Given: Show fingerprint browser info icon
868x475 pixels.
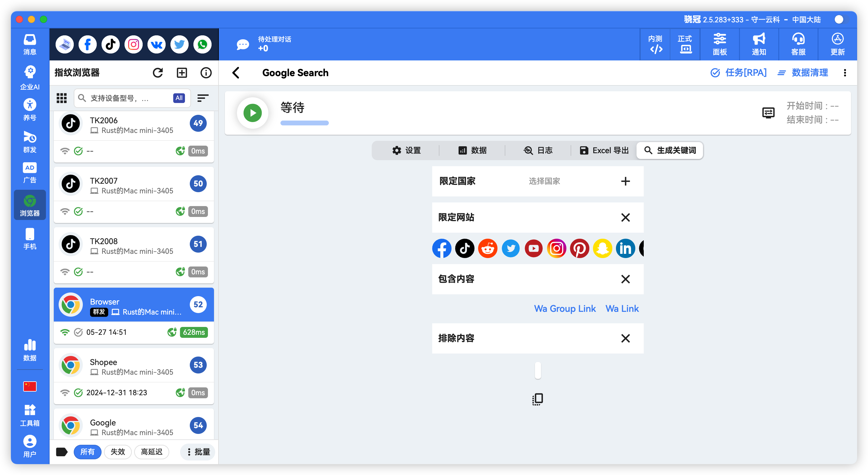Looking at the screenshot, I should coord(206,73).
